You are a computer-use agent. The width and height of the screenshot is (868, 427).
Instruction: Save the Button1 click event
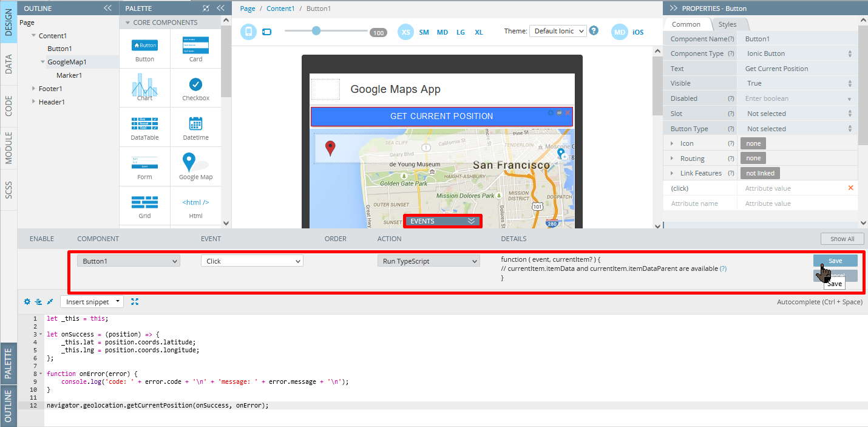tap(835, 261)
